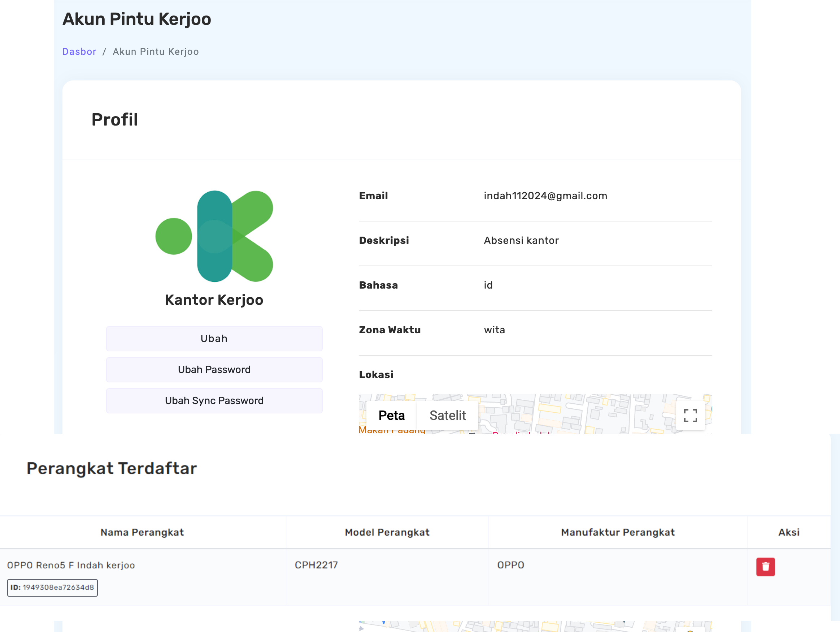This screenshot has height=632, width=840.
Task: Select device name 'OPPO Reno5 F Indah kerjoo'
Action: (71, 565)
